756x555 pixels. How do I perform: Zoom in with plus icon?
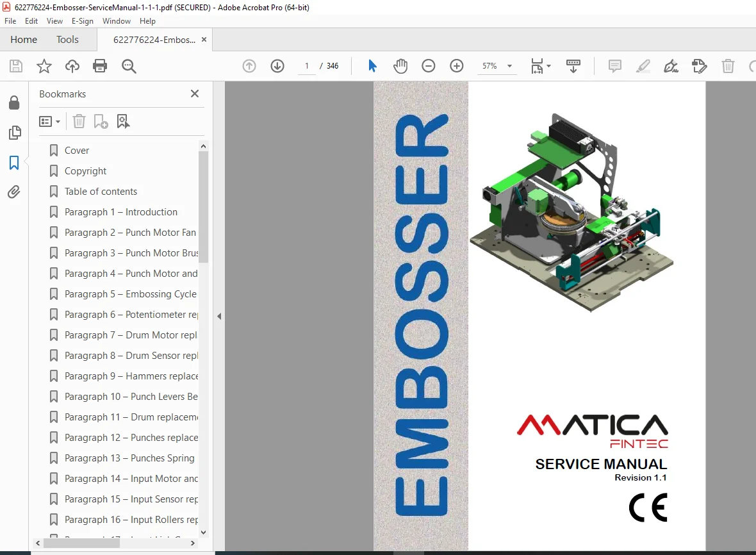(x=457, y=66)
